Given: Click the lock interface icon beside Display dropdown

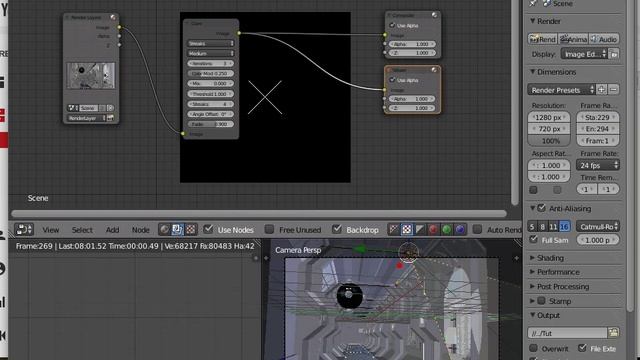Looking at the screenshot, I should point(614,54).
